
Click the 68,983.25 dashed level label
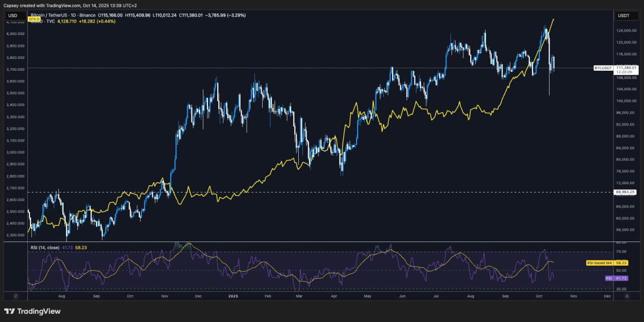tap(624, 193)
